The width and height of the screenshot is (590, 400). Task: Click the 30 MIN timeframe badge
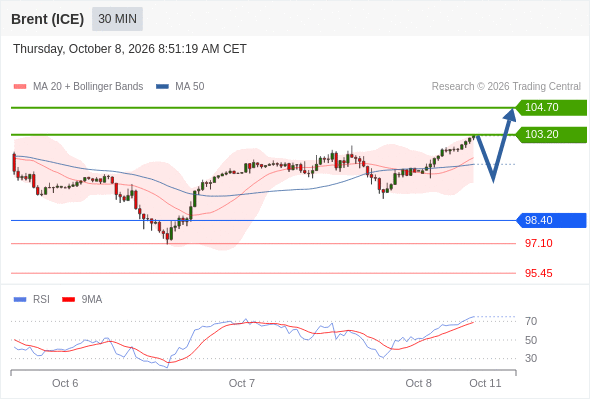[x=117, y=19]
